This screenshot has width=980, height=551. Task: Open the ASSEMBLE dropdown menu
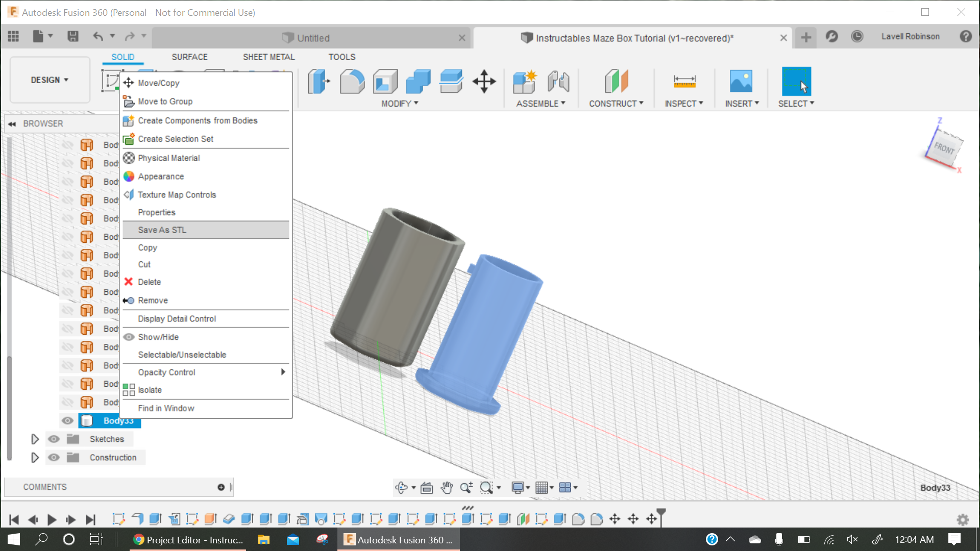click(x=541, y=104)
